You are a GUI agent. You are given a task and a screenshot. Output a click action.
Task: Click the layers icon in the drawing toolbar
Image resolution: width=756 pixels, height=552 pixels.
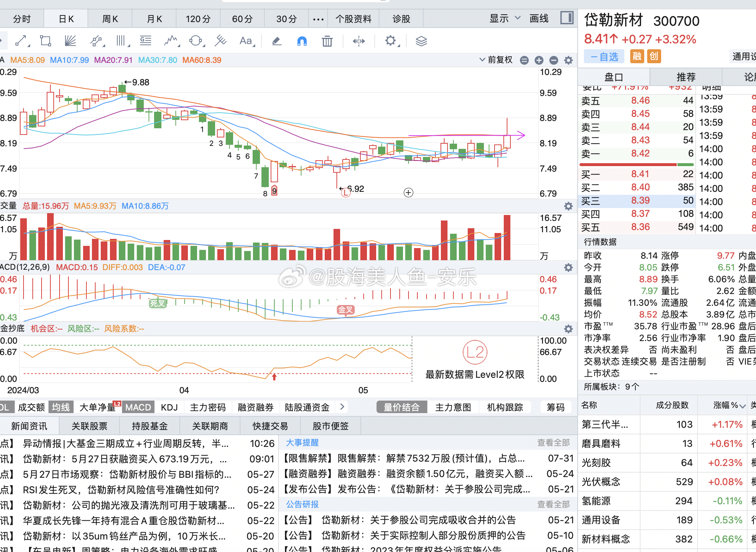coord(421,41)
